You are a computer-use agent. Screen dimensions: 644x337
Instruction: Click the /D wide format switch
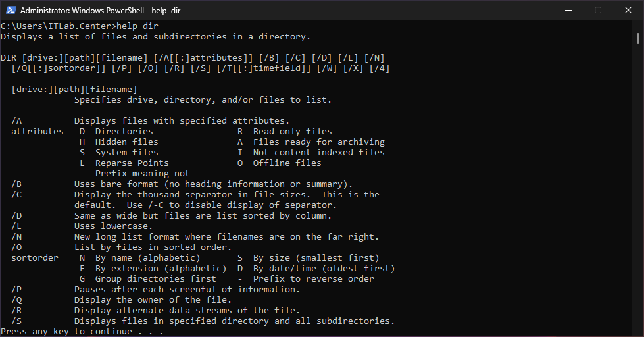point(16,216)
